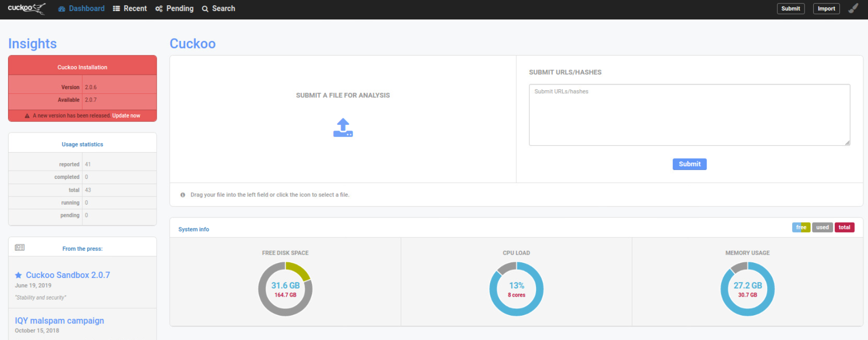Open IQY malspam campaign article
The width and height of the screenshot is (868, 340).
tap(59, 321)
